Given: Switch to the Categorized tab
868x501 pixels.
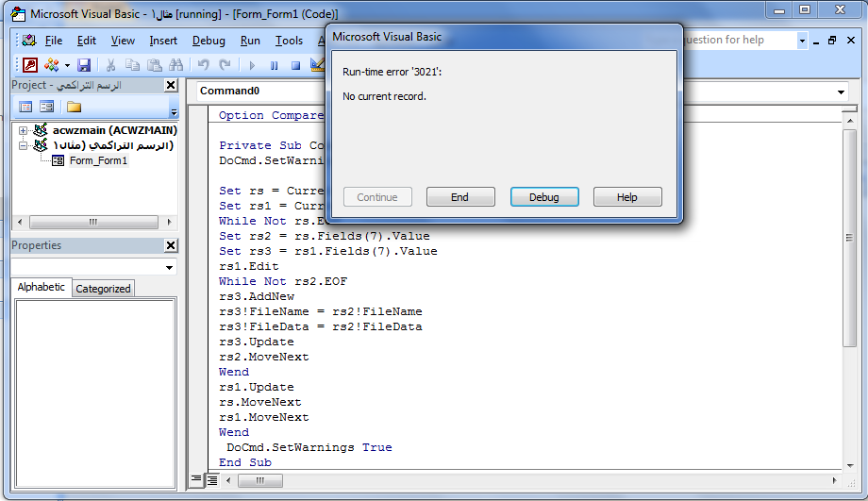Looking at the screenshot, I should pyautogui.click(x=103, y=289).
